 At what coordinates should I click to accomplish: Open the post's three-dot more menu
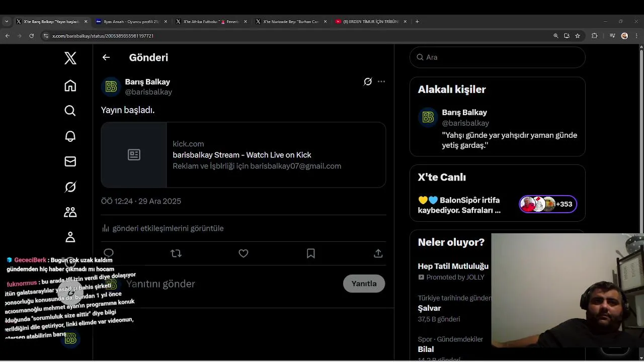pos(381,81)
